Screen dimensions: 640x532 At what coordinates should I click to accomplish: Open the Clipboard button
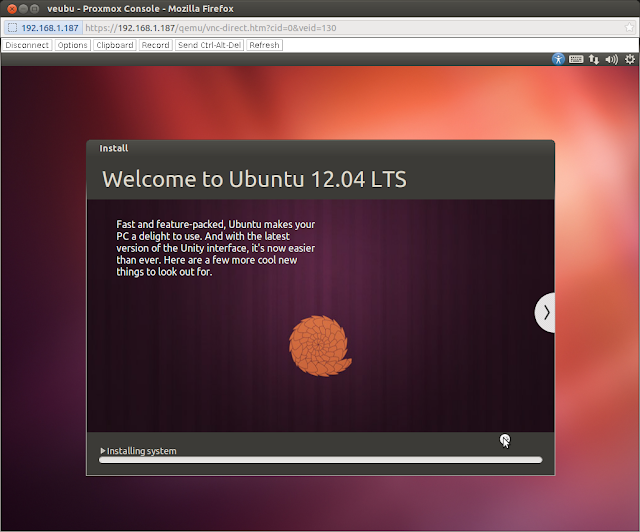[115, 45]
